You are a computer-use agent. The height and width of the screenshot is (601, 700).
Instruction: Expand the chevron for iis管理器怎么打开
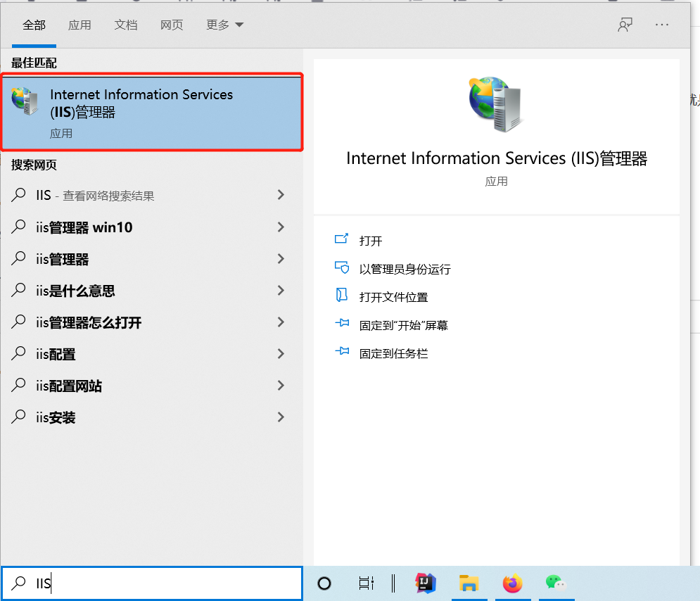pyautogui.click(x=281, y=322)
